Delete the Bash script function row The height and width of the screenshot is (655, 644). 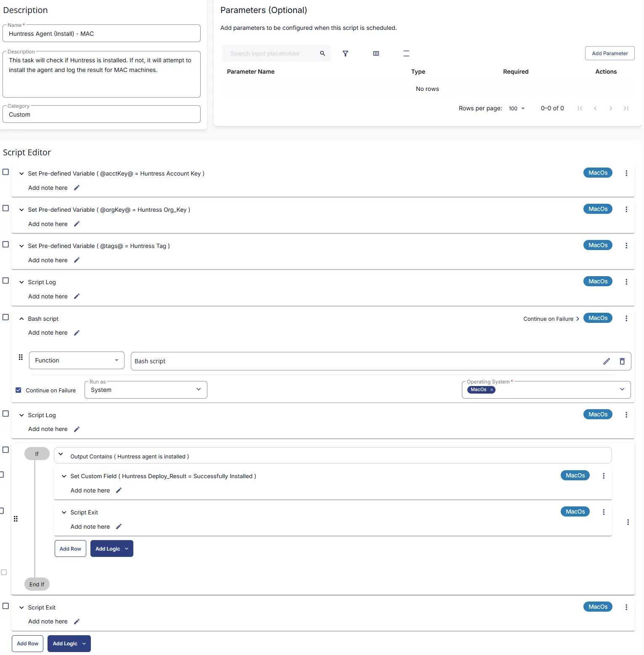622,361
